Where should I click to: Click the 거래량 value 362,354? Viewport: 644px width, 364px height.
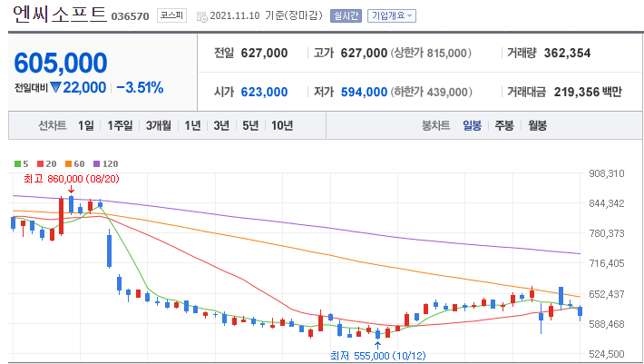pyautogui.click(x=567, y=53)
